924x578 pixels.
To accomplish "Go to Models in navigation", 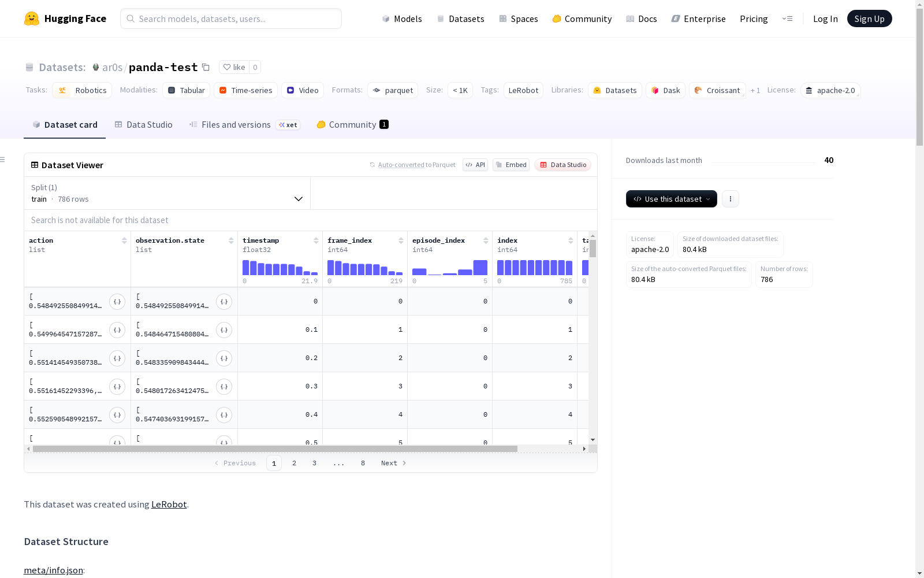I will tap(402, 18).
